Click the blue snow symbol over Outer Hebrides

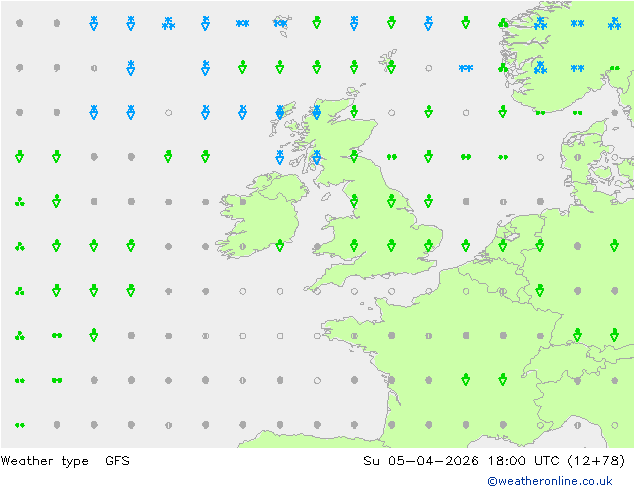point(279,112)
